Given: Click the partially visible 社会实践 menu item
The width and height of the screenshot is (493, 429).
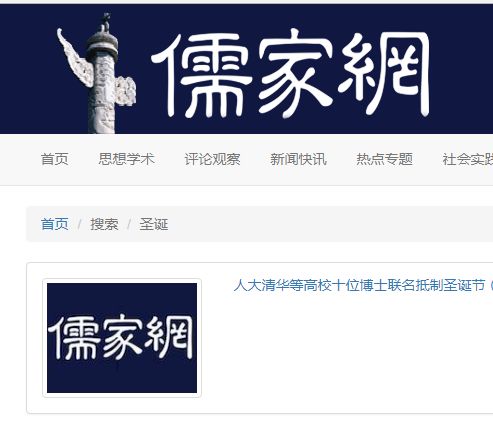Looking at the screenshot, I should point(468,159).
